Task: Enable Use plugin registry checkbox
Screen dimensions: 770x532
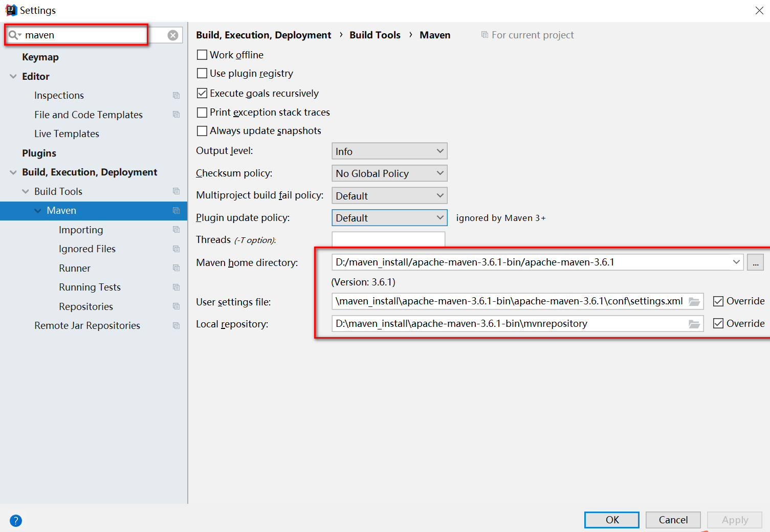Action: coord(202,73)
